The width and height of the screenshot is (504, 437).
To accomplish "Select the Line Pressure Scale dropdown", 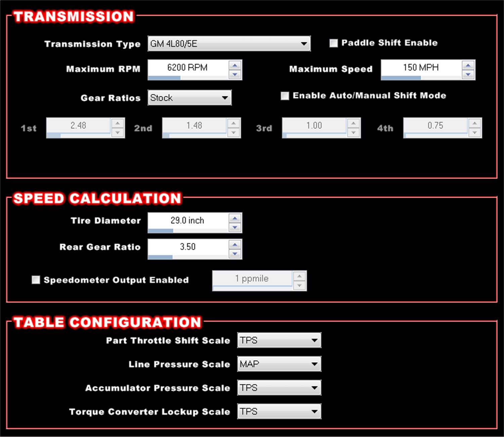I will tap(279, 364).
